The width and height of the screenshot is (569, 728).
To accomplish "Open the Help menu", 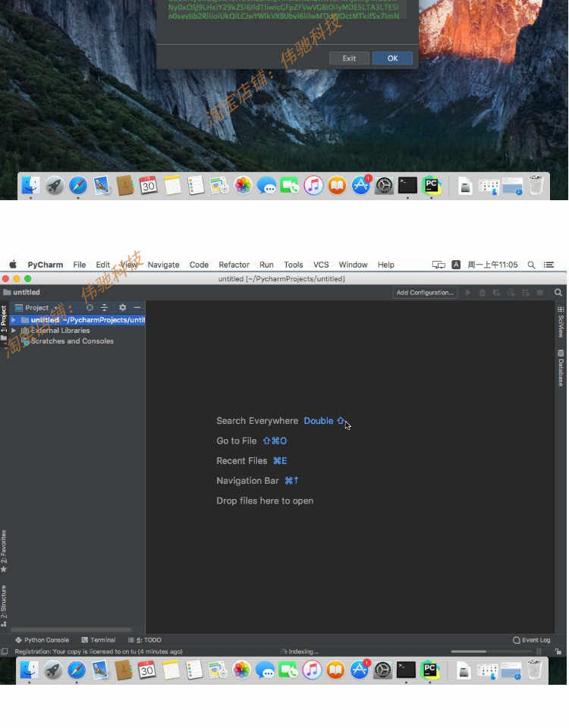I will coord(385,265).
